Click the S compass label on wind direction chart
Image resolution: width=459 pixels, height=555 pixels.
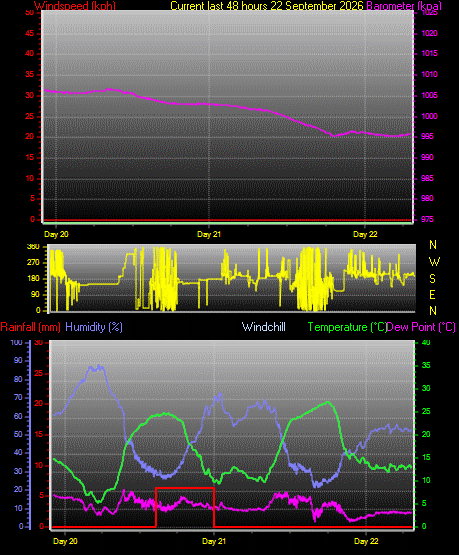tap(432, 279)
